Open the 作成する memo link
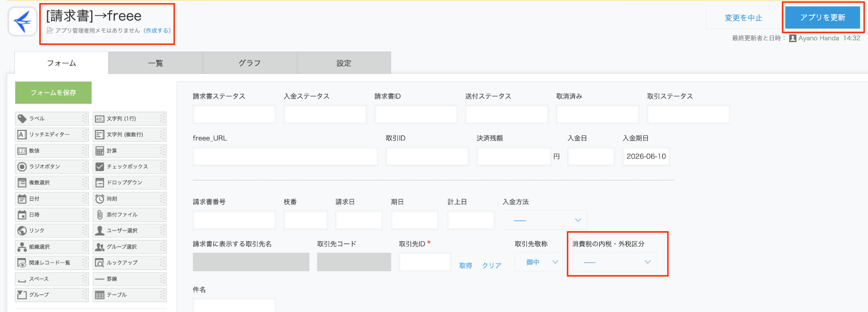This screenshot has width=868, height=312. pos(157,31)
